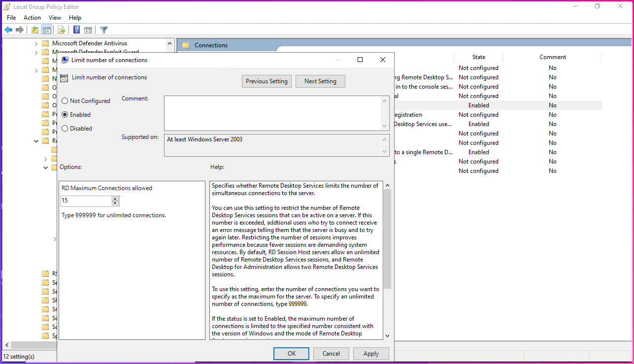Choose the Disabled radio button
The image size is (634, 364).
pyautogui.click(x=65, y=129)
